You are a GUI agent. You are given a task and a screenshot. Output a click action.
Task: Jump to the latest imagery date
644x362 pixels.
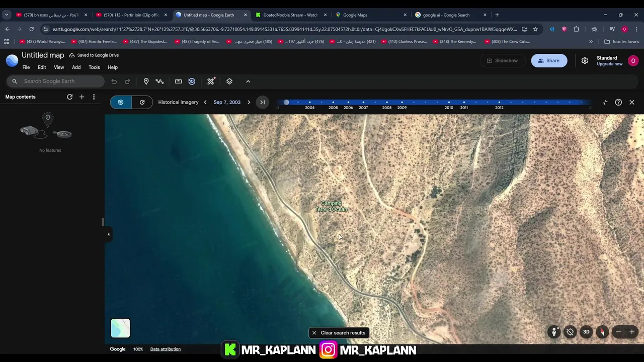point(262,102)
